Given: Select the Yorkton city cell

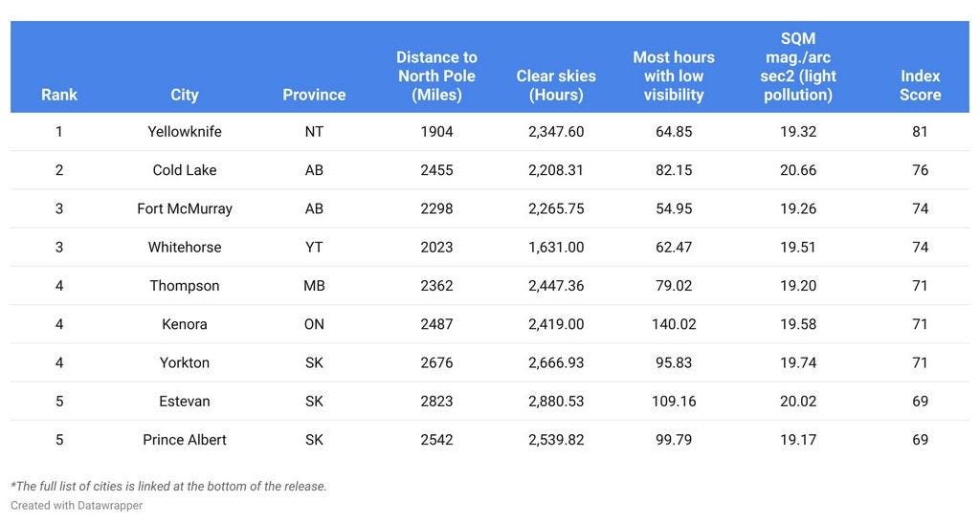Looking at the screenshot, I should (x=185, y=362).
